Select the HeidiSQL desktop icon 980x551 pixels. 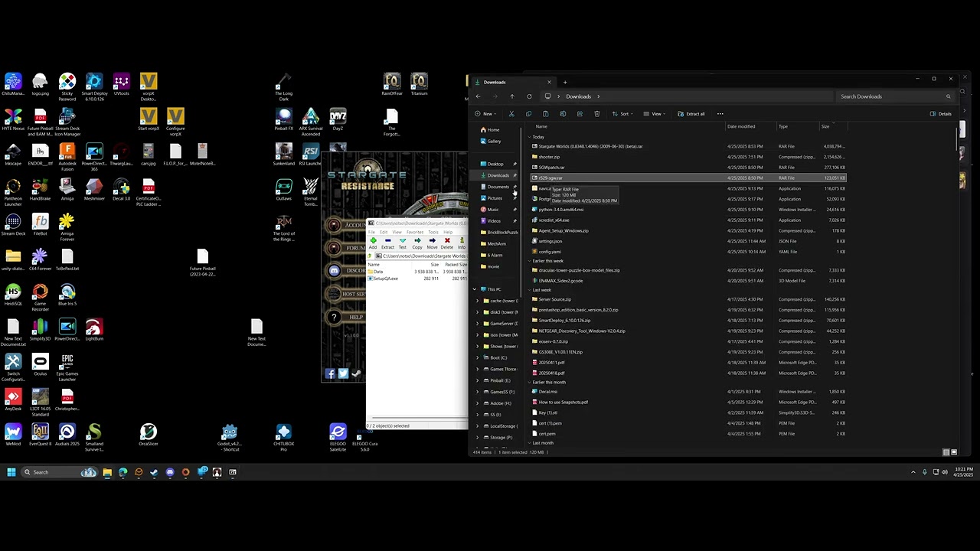[x=13, y=295]
